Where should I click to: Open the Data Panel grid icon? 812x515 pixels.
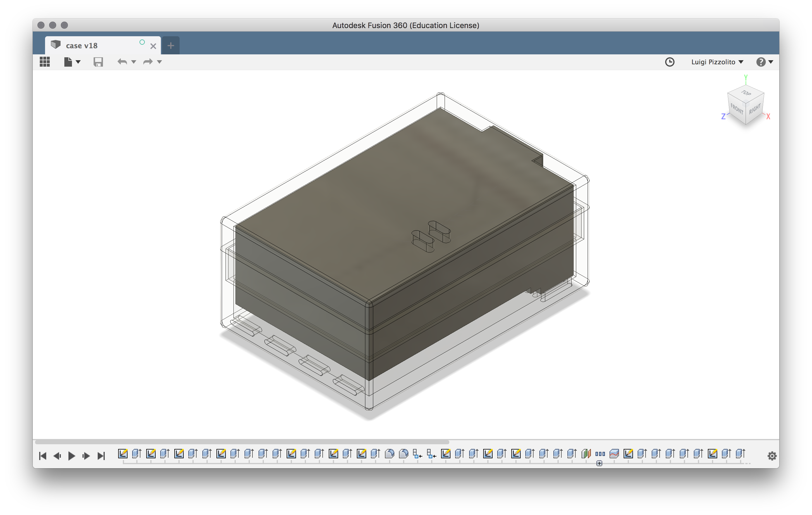click(44, 62)
